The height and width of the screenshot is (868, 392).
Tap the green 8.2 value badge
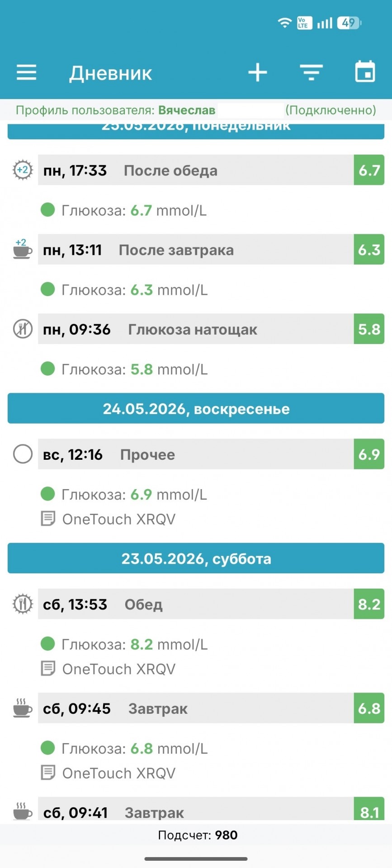tap(369, 604)
